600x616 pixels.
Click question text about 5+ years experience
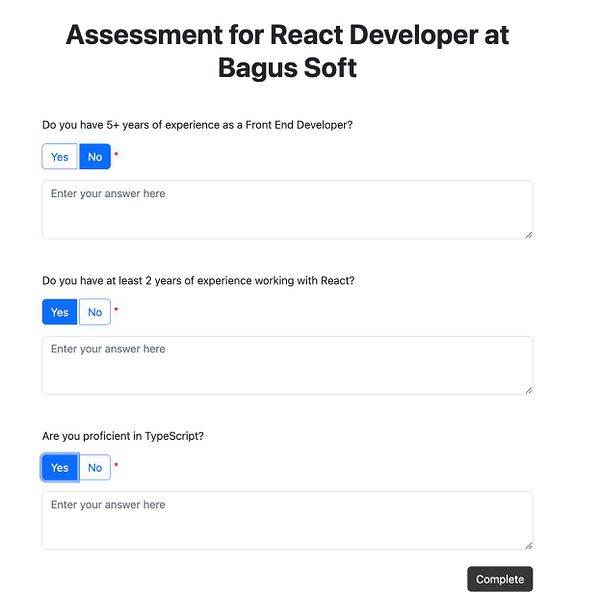coord(197,125)
